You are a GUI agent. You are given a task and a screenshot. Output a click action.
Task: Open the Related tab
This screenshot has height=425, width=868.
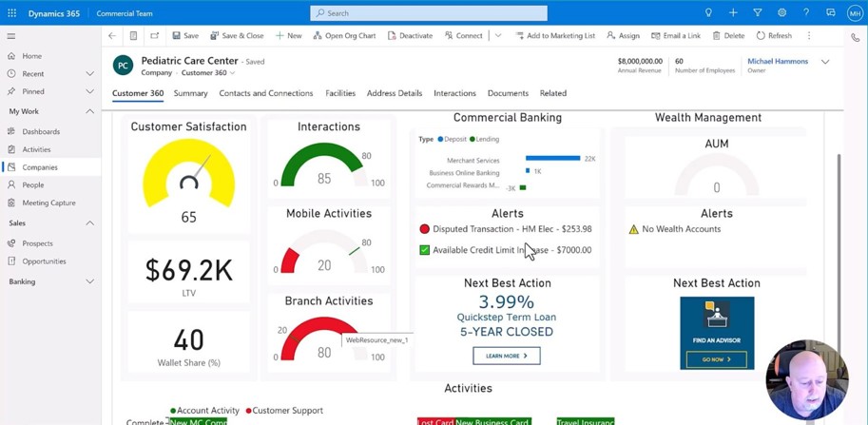coord(553,93)
